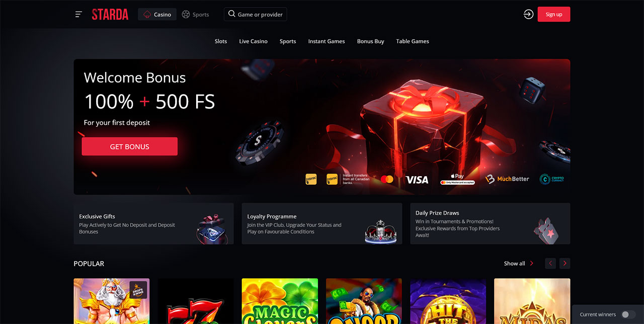The image size is (644, 324).
Task: Click the STARDA logo
Action: [110, 15]
